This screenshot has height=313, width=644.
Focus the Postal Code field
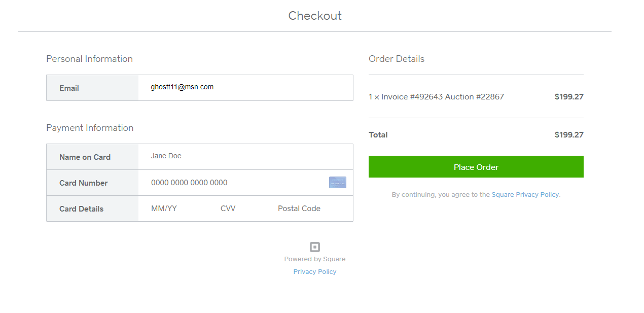point(312,208)
